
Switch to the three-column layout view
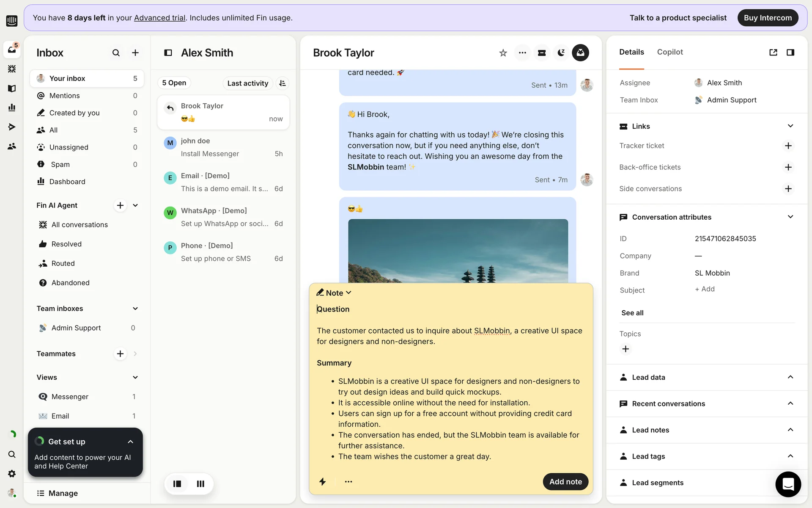point(200,484)
